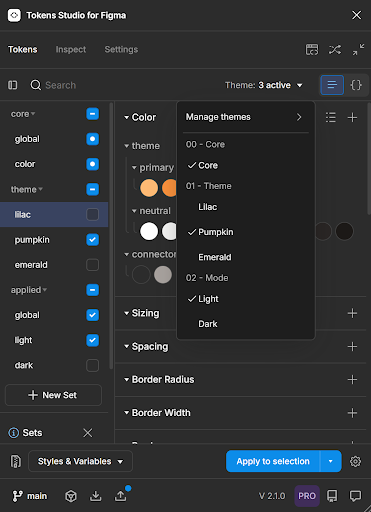Add a New Set
Viewport: 371px width, 512px height.
pyautogui.click(x=53, y=395)
